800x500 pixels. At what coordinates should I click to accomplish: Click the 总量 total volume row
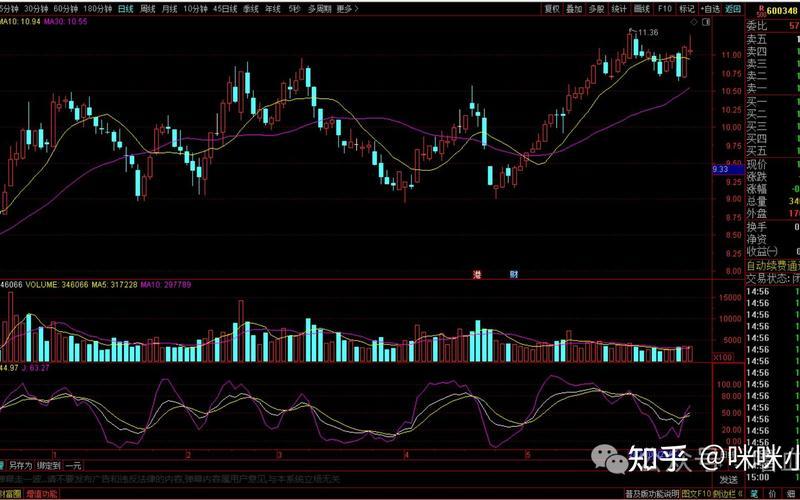pos(773,202)
